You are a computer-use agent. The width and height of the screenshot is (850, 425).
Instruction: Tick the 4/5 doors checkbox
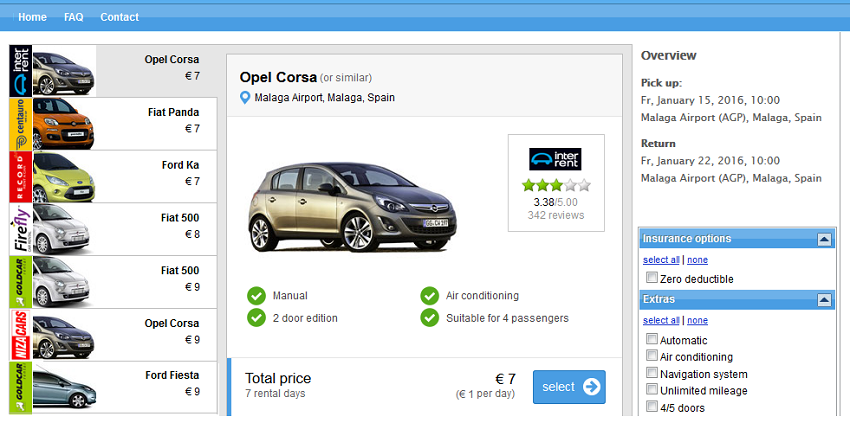652,407
